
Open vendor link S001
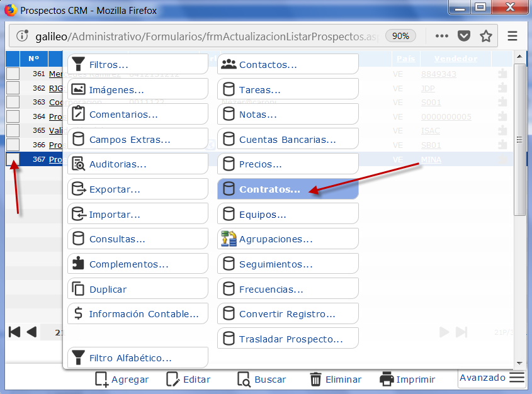click(431, 103)
